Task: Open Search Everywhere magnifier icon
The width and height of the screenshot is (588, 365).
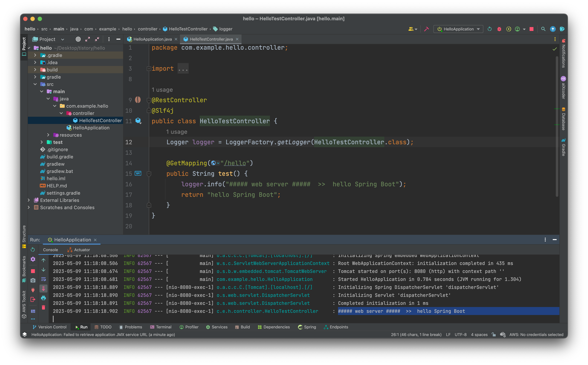Action: (543, 29)
